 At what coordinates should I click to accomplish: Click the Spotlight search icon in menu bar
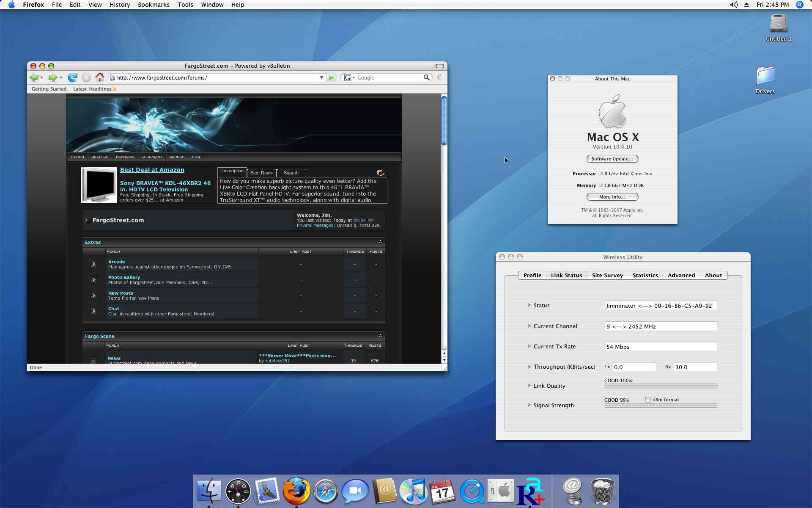point(800,5)
